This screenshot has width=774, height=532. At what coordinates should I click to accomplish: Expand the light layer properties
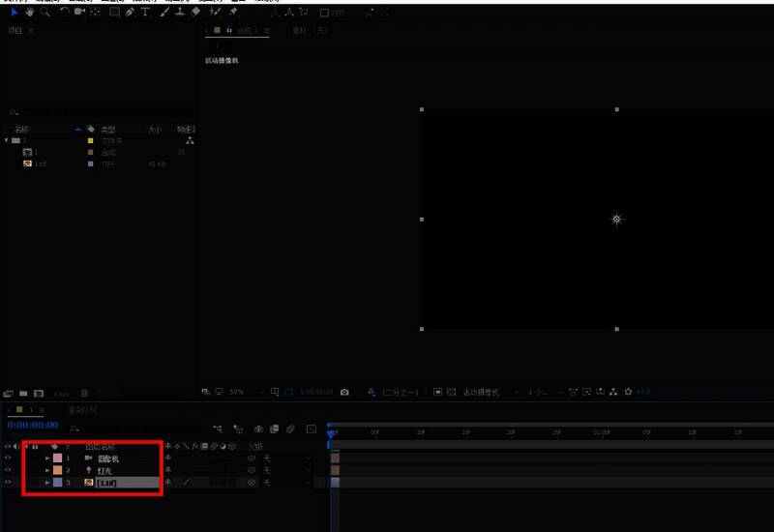click(x=47, y=470)
